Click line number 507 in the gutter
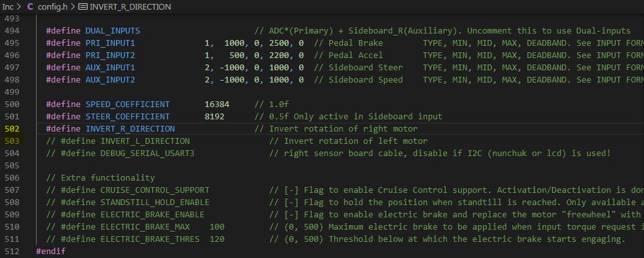The image size is (644, 258). coord(12,190)
